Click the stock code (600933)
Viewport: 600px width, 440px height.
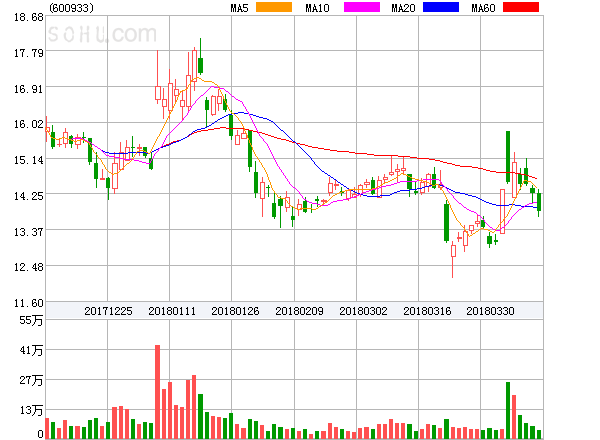tap(72, 8)
